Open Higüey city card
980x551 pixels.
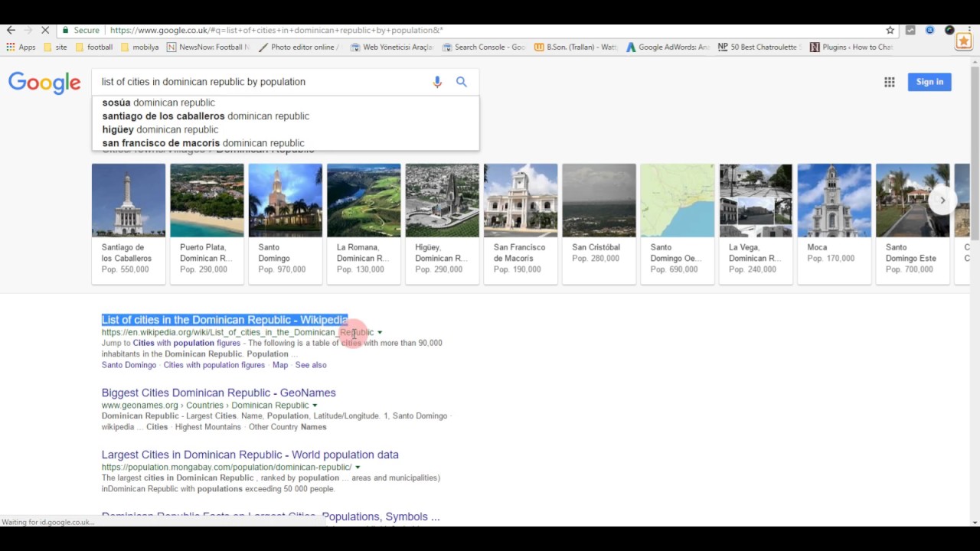tap(443, 223)
